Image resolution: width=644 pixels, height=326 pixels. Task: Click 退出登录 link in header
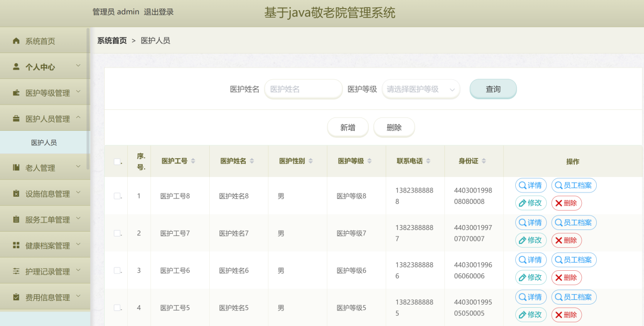tap(158, 12)
